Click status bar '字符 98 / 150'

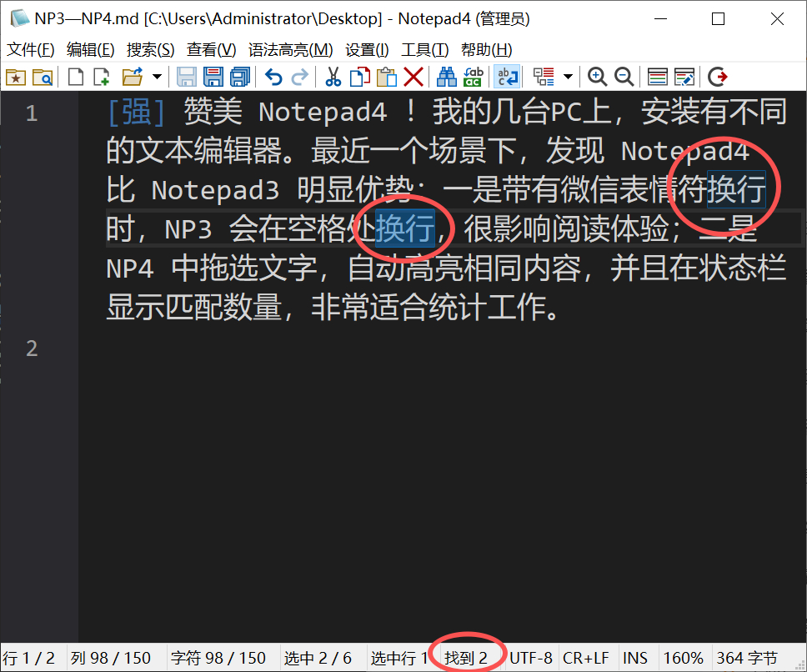pyautogui.click(x=218, y=658)
